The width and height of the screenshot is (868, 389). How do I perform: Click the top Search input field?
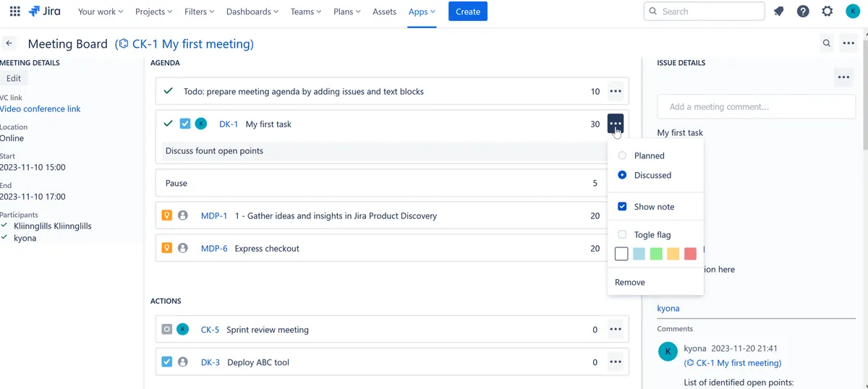pos(704,12)
